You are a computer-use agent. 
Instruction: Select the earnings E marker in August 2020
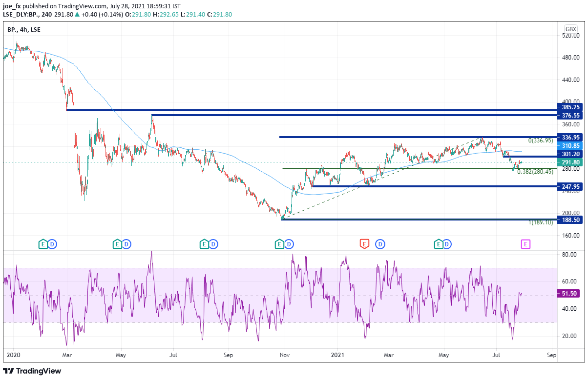pos(205,243)
